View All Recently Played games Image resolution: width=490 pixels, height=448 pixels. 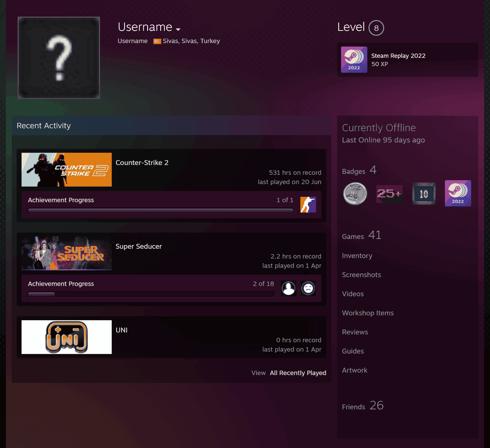[298, 373]
